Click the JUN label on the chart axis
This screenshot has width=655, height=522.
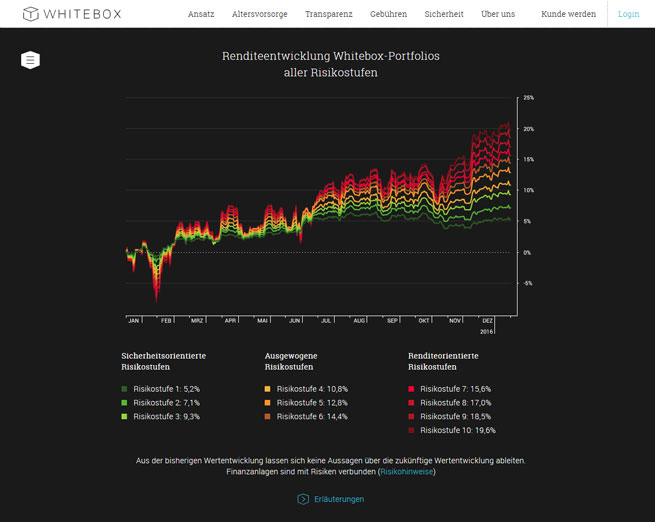coord(295,321)
